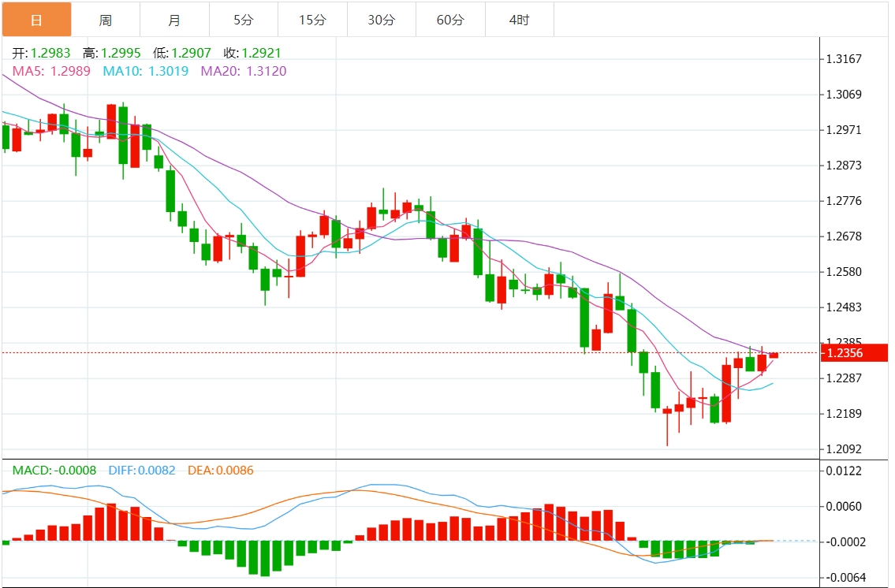Open the 5分 timeframe tab
This screenshot has width=895, height=588.
pyautogui.click(x=244, y=20)
